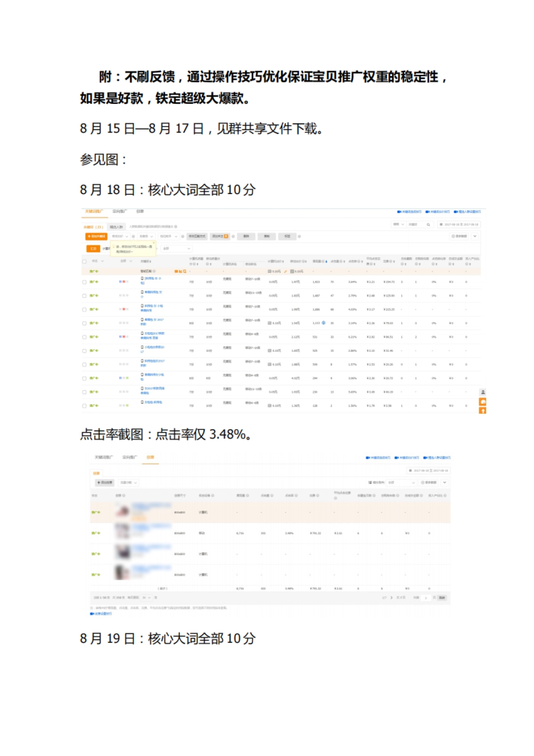
Task: Click the ¥215.25 spend value
Action: tap(389, 309)
